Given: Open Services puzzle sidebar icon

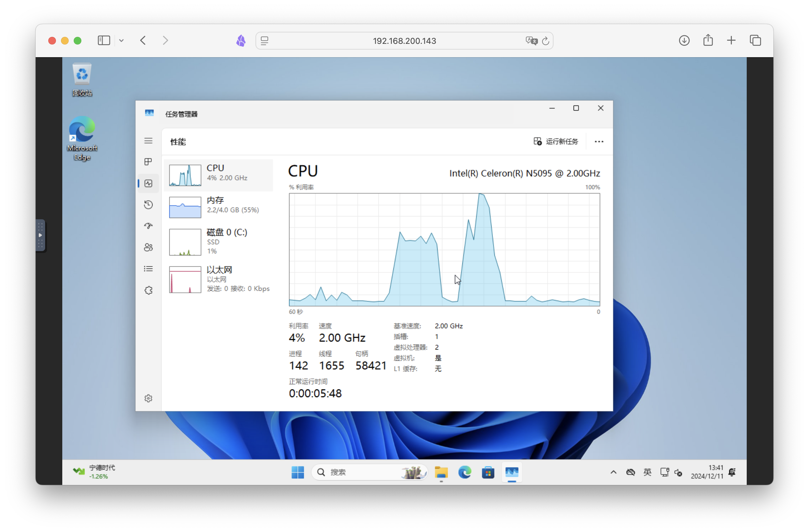Looking at the screenshot, I should coord(148,290).
